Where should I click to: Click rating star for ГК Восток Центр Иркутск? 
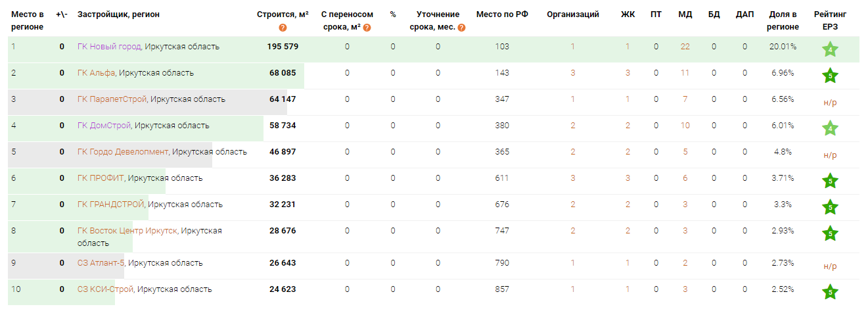(x=830, y=233)
